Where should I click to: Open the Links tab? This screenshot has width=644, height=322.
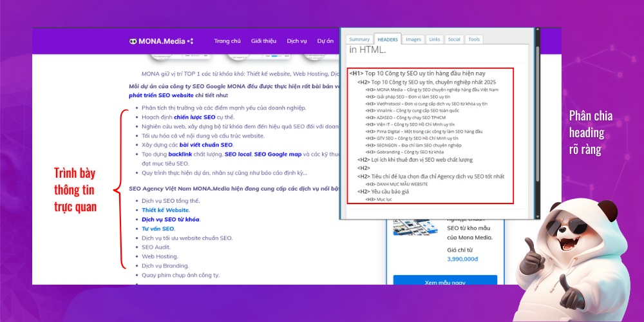pyautogui.click(x=435, y=39)
